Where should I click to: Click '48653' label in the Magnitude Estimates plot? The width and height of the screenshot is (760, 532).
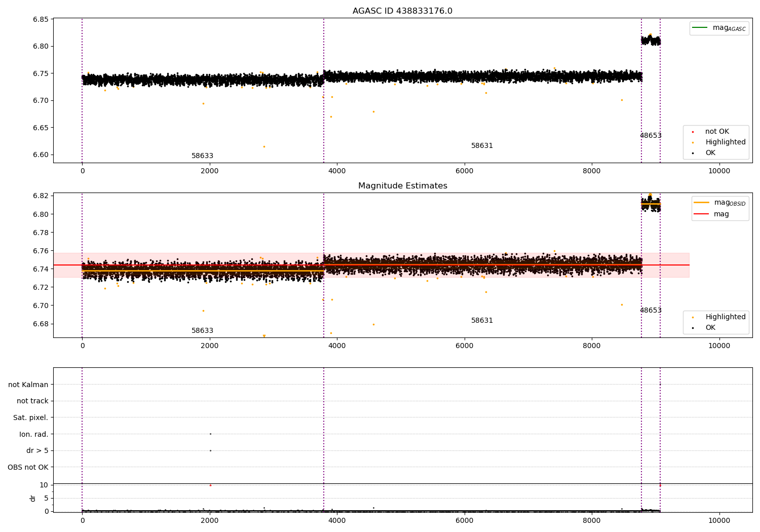coord(651,311)
